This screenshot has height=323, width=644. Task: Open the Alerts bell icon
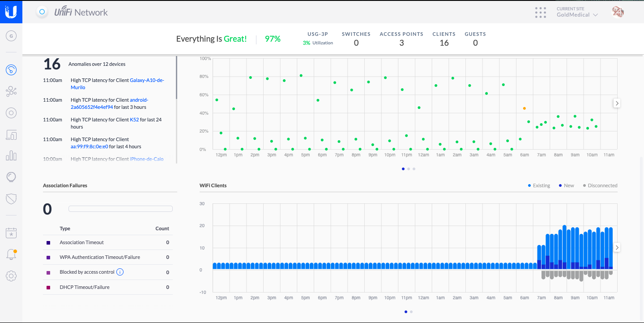[x=11, y=254]
